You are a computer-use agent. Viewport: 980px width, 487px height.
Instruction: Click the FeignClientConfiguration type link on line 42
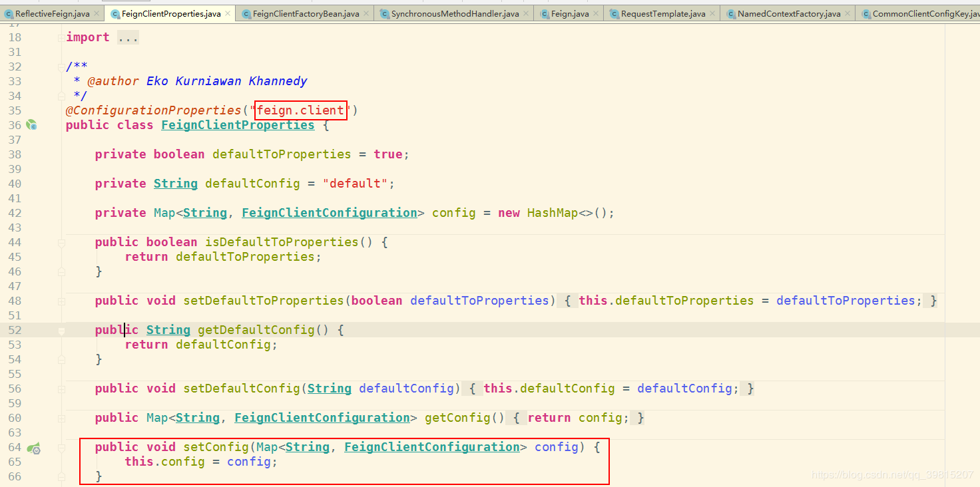[x=329, y=212]
